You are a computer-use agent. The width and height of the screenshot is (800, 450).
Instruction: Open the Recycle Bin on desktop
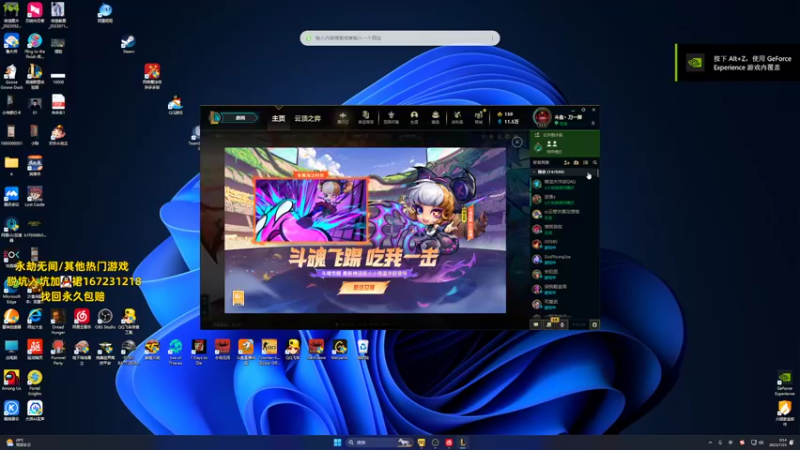point(363,350)
